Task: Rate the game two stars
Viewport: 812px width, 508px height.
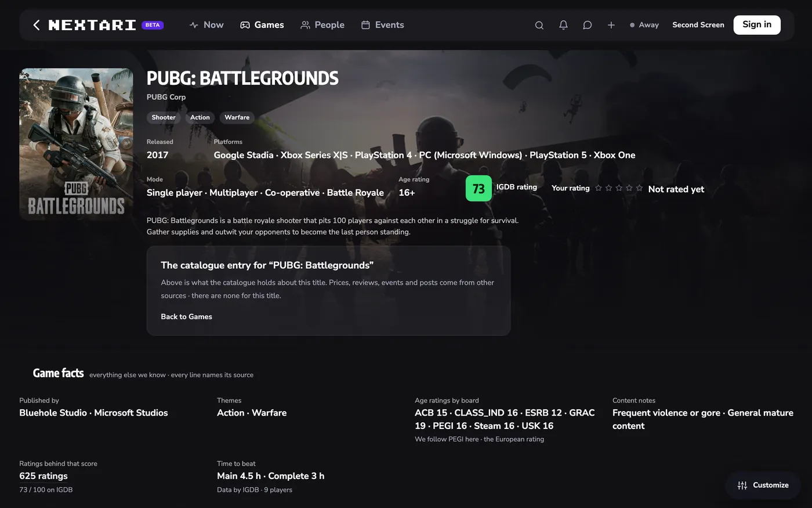Action: pyautogui.click(x=608, y=188)
